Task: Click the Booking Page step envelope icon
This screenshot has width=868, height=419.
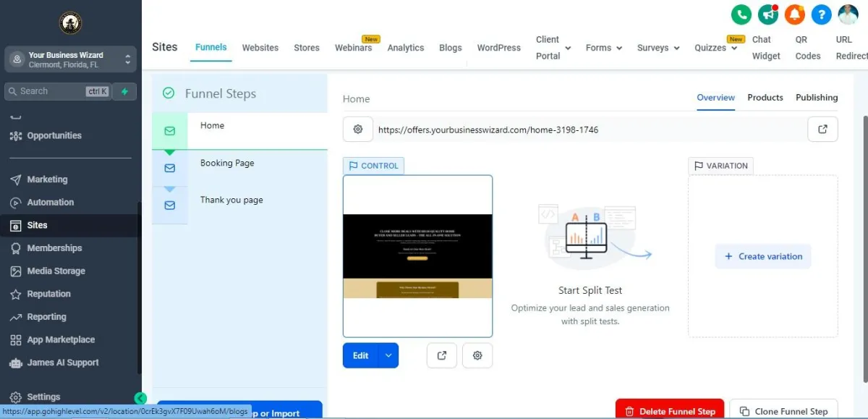Action: (x=169, y=168)
